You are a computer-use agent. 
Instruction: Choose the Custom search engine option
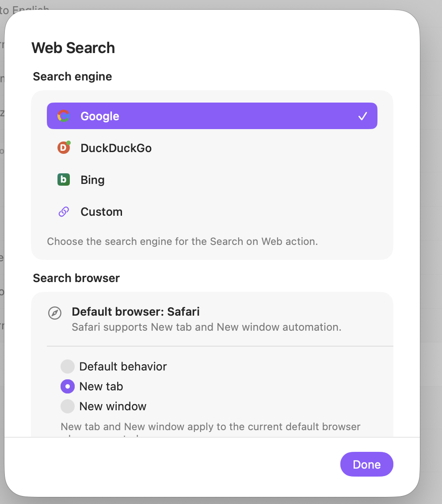pyautogui.click(x=212, y=211)
